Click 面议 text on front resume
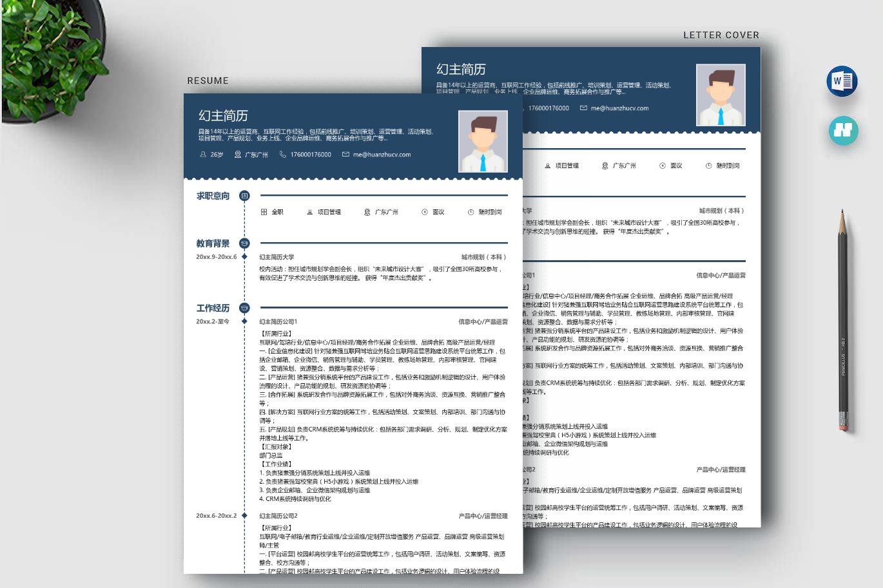Viewport: 883px width, 588px height. [x=438, y=212]
